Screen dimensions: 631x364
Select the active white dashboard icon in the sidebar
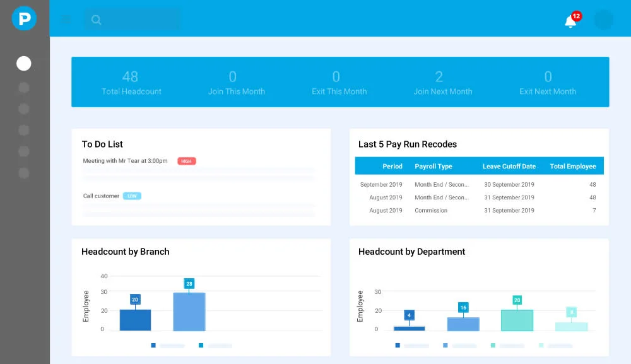click(23, 63)
